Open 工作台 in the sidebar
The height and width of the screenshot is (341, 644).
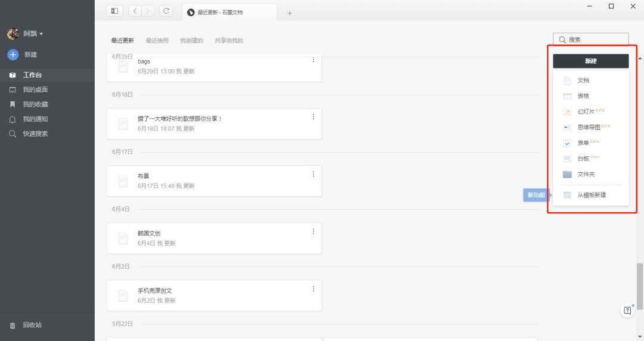pos(47,75)
